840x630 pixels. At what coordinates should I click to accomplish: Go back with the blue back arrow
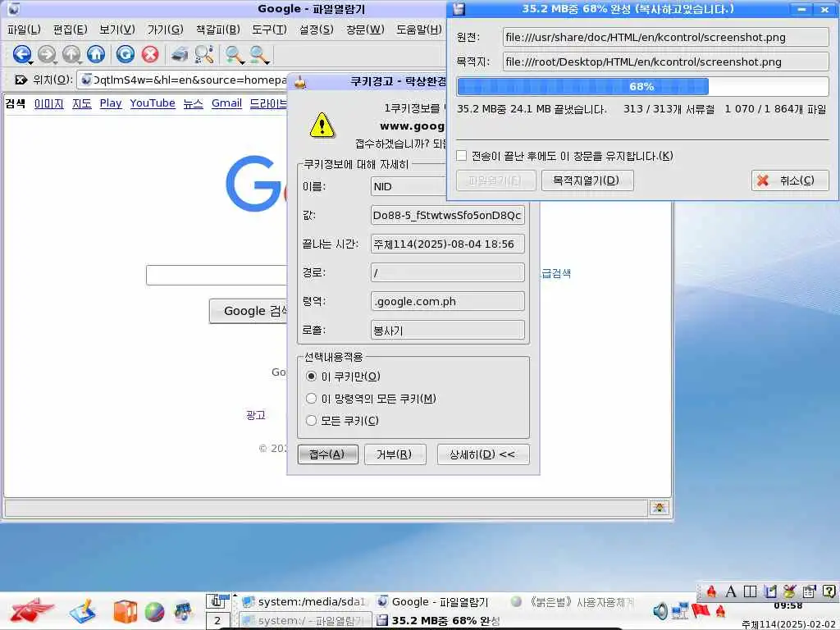[x=21, y=53]
